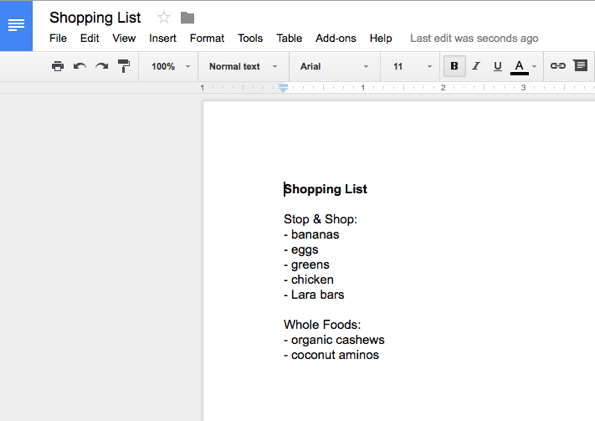Click the bananas list item
Image resolution: width=595 pixels, height=421 pixels.
[311, 235]
